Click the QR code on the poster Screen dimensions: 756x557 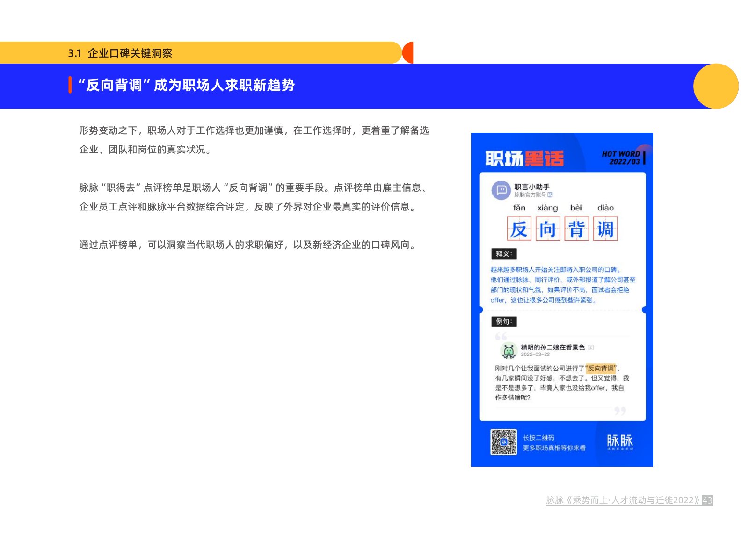point(503,442)
